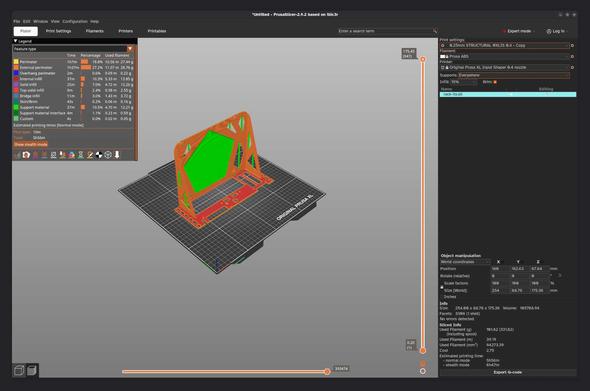
Task: Toggle the center of gravity marker icon
Action: coord(99,155)
